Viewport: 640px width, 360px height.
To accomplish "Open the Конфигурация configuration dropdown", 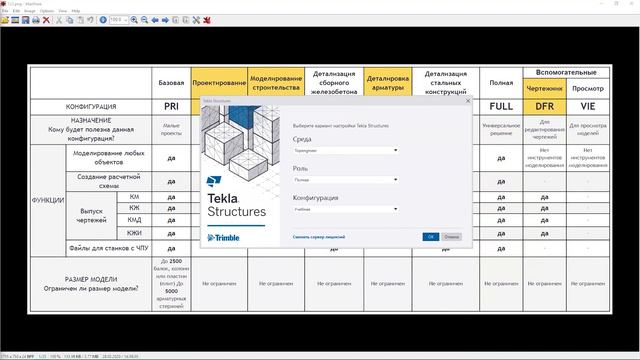I will pyautogui.click(x=345, y=209).
